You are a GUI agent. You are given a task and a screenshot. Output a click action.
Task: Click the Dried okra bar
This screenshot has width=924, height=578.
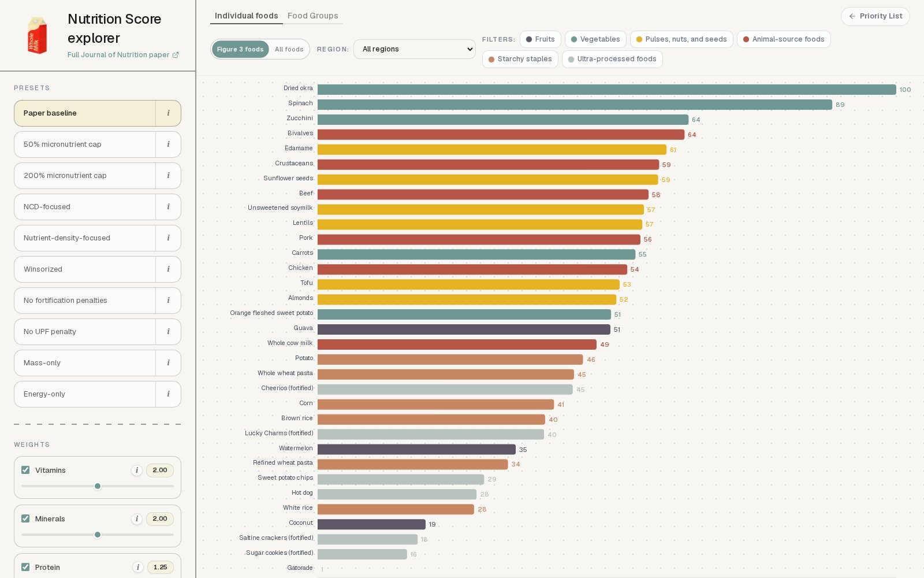point(607,90)
